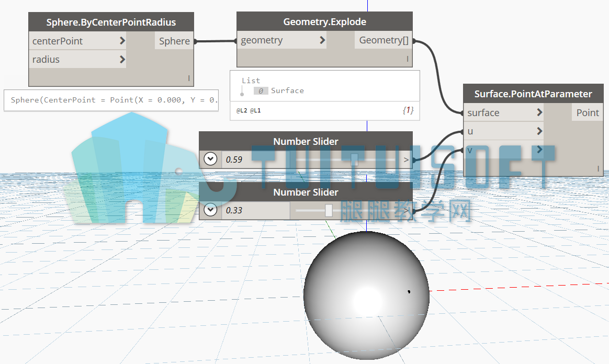The width and height of the screenshot is (609, 364).
Task: Click the 0.33 Number Slider thumb
Action: (329, 210)
